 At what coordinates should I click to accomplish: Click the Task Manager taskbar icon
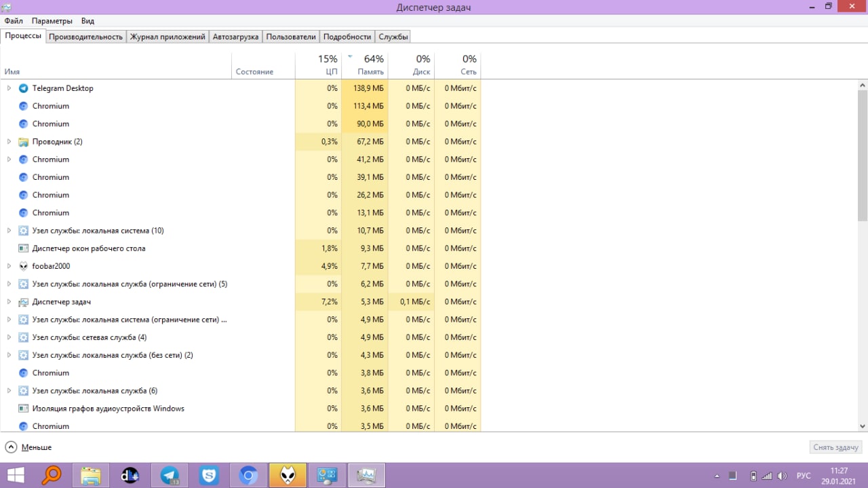[366, 475]
